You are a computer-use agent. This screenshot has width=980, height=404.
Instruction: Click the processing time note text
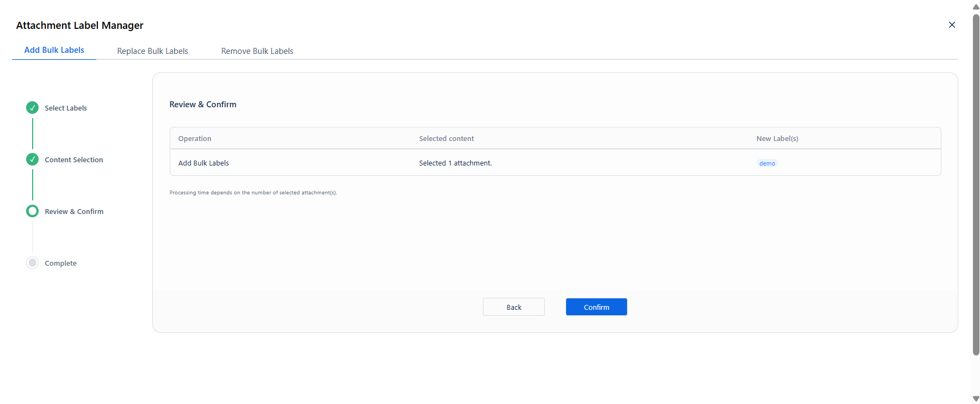pos(253,193)
